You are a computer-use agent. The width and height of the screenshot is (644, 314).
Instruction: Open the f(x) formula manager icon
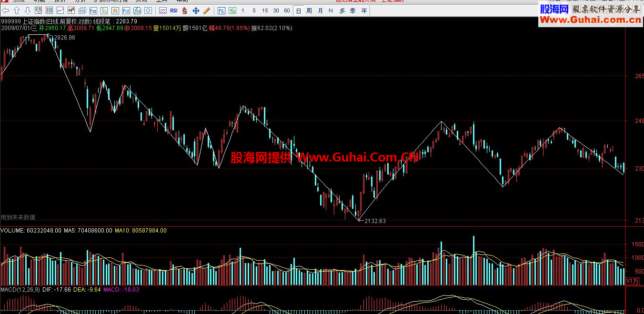137,10
